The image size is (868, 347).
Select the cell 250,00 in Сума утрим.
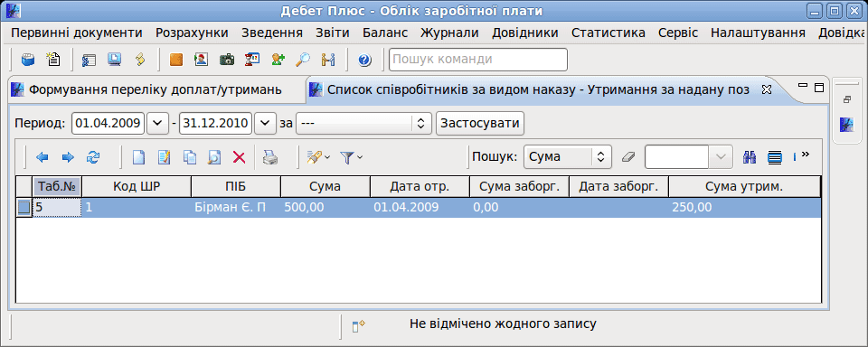tap(744, 208)
